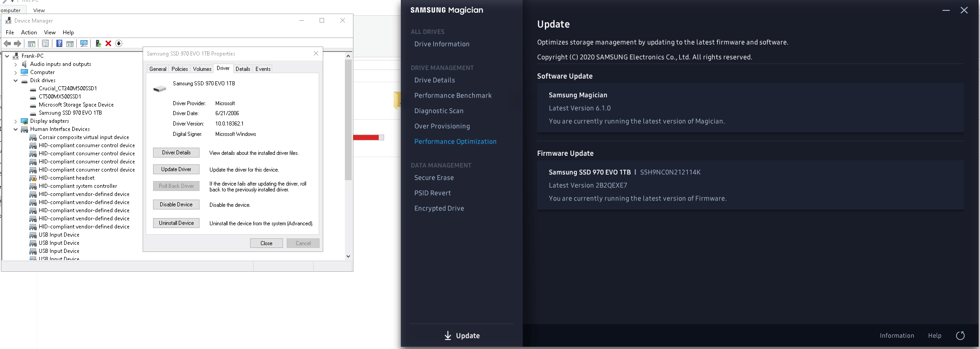Viewport: 980px width, 349px height.
Task: Open the File menu in Device Manager
Action: click(10, 33)
